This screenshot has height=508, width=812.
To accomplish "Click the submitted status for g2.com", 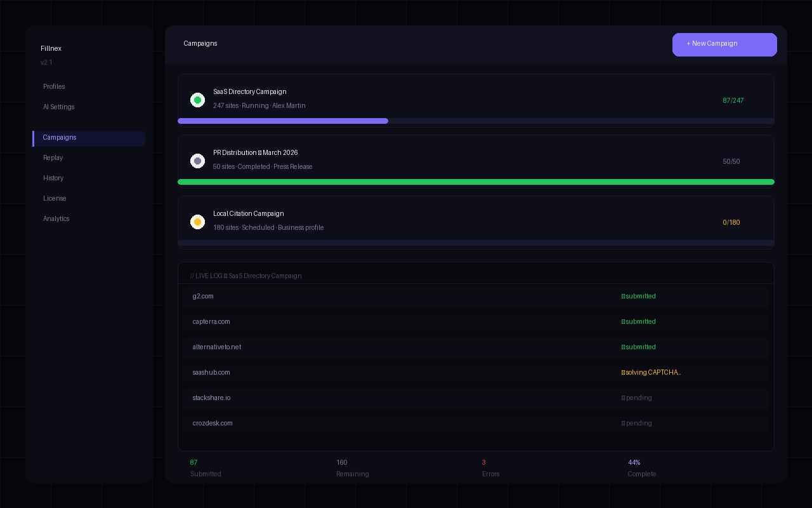I will click(639, 297).
